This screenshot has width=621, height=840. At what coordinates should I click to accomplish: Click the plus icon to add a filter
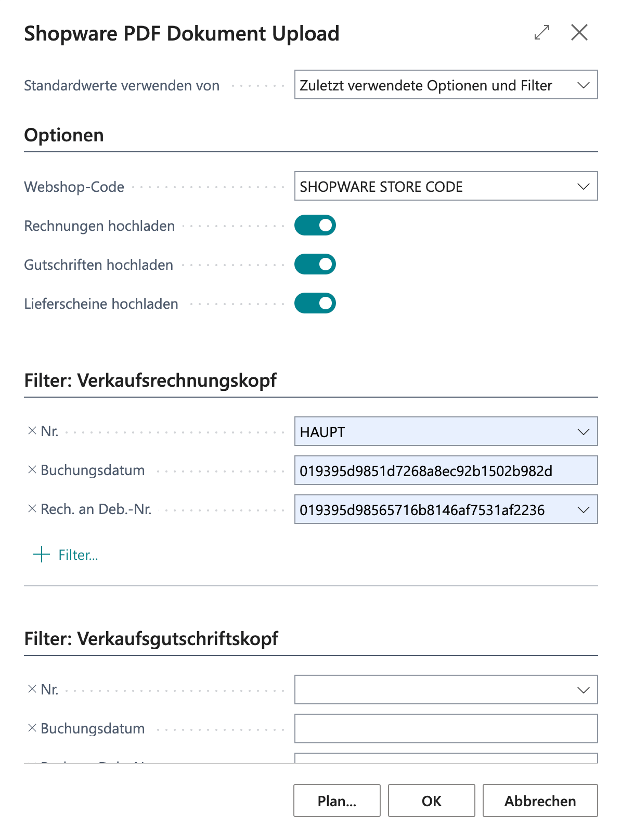[42, 555]
